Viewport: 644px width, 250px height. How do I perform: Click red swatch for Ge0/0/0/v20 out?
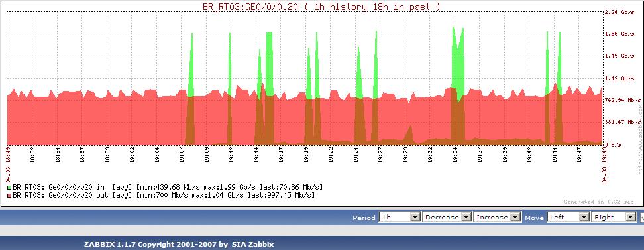click(x=9, y=194)
